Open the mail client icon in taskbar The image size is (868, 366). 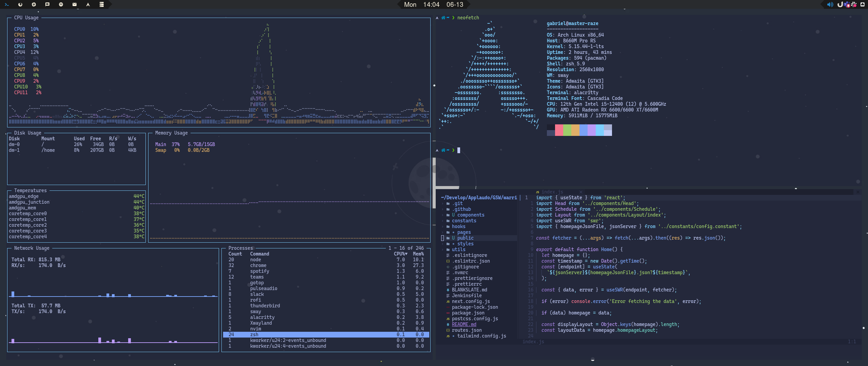(x=74, y=5)
